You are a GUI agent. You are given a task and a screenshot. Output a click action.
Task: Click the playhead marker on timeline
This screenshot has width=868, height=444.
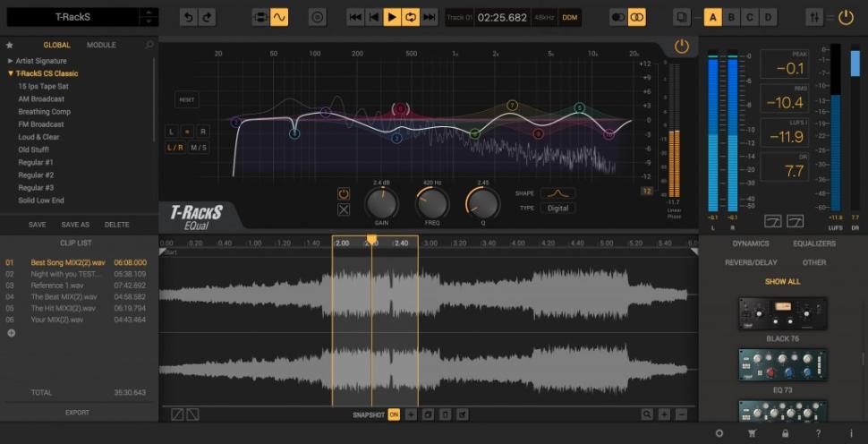pos(372,239)
